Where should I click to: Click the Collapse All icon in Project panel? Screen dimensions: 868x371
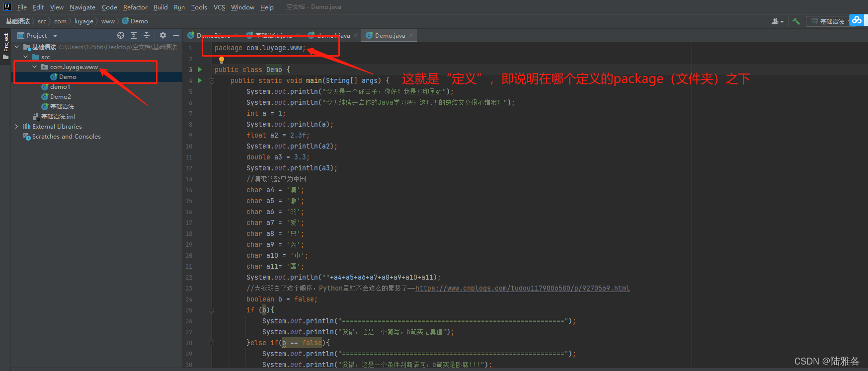pos(147,35)
